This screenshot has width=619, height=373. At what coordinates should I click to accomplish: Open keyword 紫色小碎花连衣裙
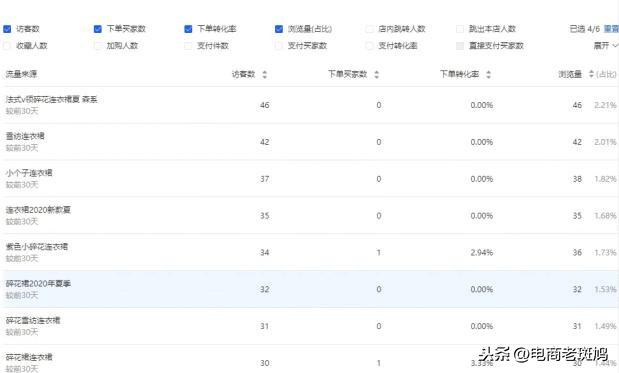[37, 247]
